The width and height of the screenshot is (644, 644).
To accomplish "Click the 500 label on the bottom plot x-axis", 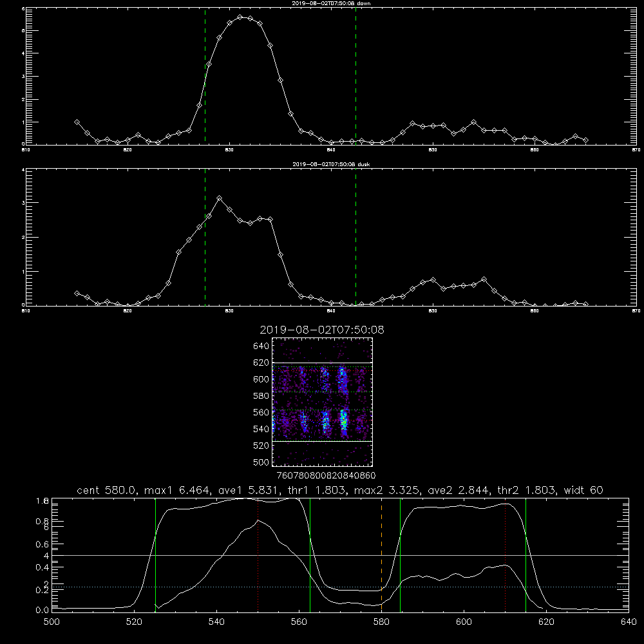I will click(x=52, y=622).
